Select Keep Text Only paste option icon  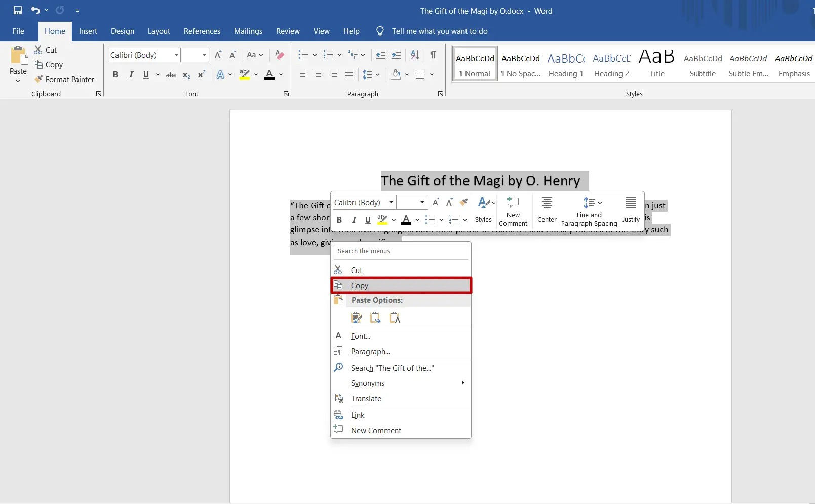coord(394,318)
